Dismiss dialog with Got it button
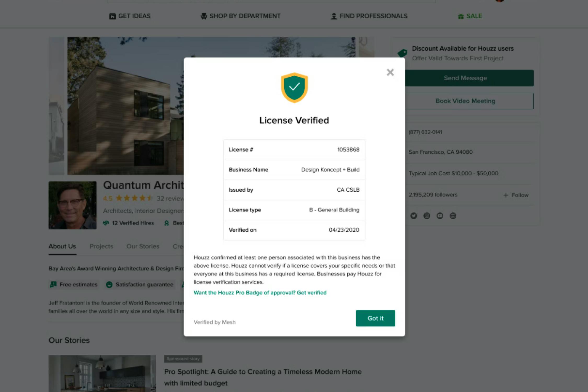588x392 pixels. pos(376,318)
